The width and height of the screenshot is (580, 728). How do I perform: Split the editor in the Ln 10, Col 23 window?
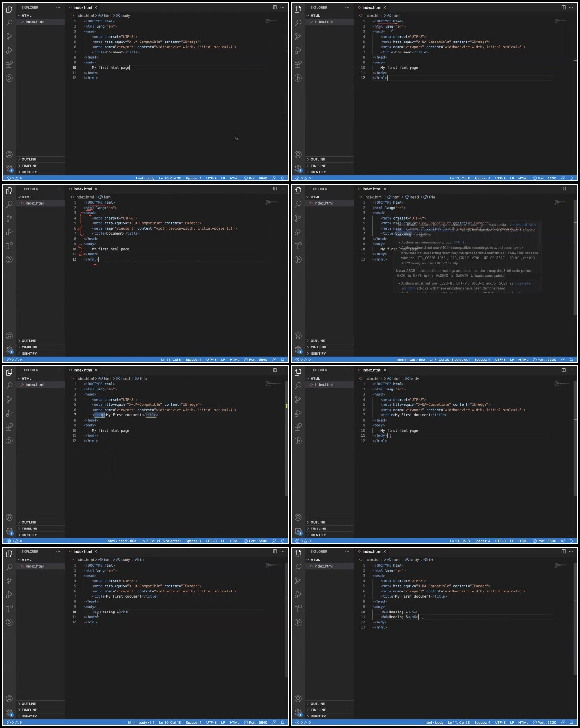274,7
